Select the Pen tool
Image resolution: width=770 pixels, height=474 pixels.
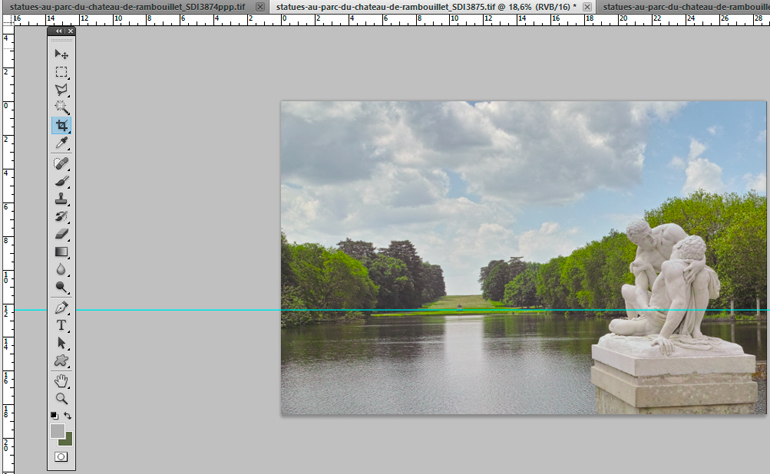pos(61,308)
